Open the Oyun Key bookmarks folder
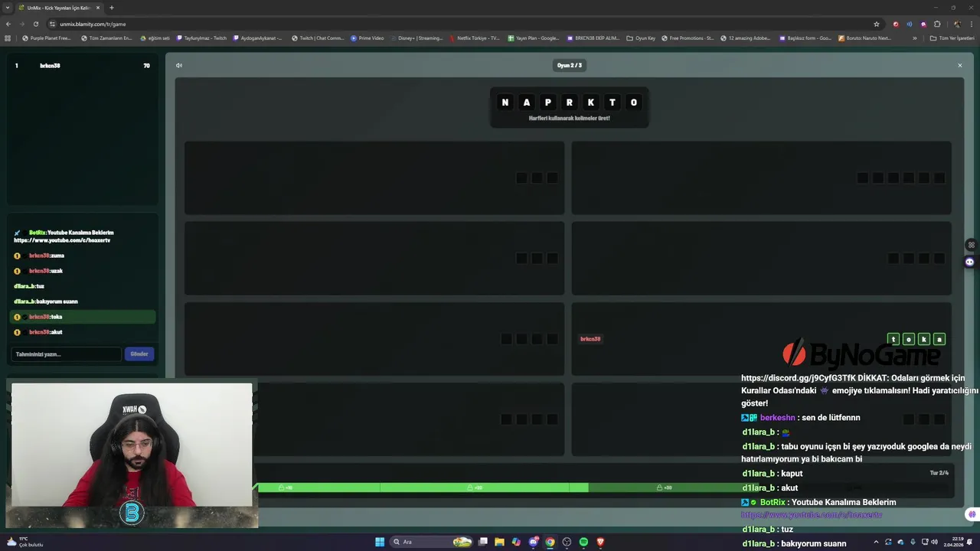Image resolution: width=980 pixels, height=551 pixels. point(641,37)
